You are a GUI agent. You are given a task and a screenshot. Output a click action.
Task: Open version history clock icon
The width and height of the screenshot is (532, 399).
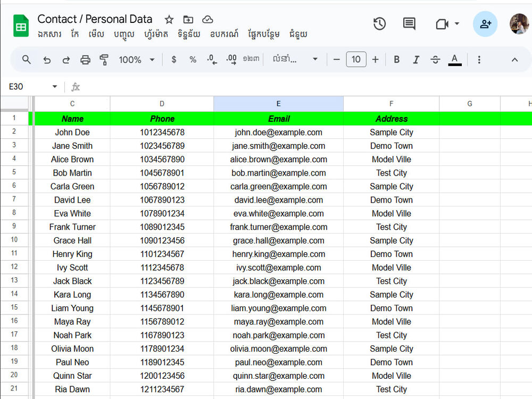(379, 24)
